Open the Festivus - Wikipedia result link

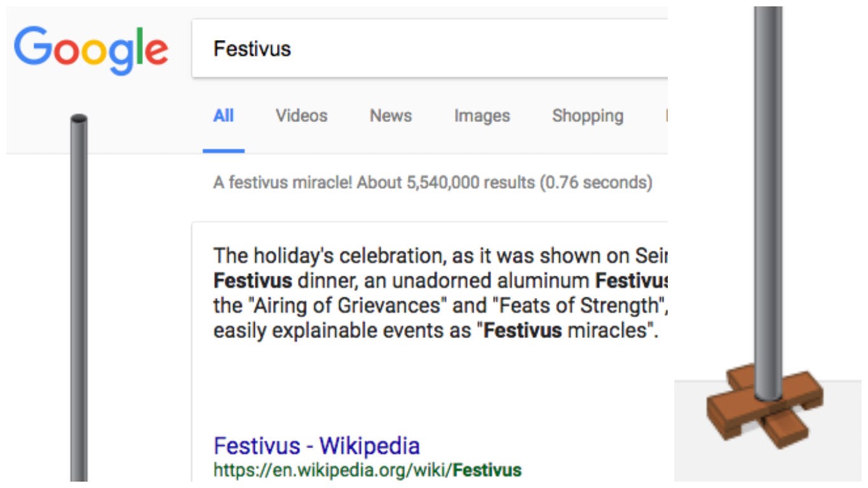(316, 445)
